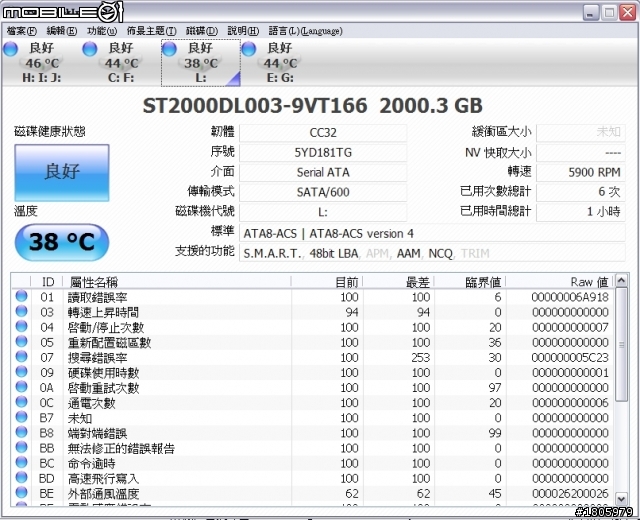Image resolution: width=640 pixels, height=520 pixels.
Task: Click the serial number field 5YD181TG
Action: point(323,153)
